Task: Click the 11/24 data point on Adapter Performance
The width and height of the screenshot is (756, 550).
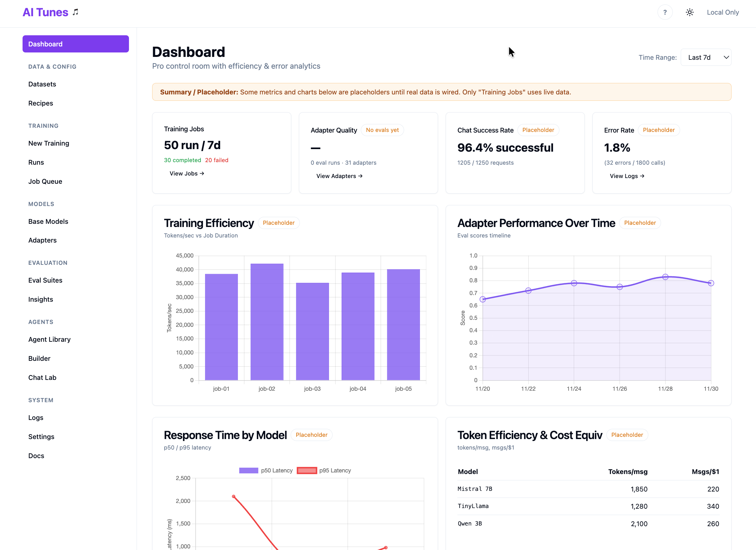Action: pos(574,283)
